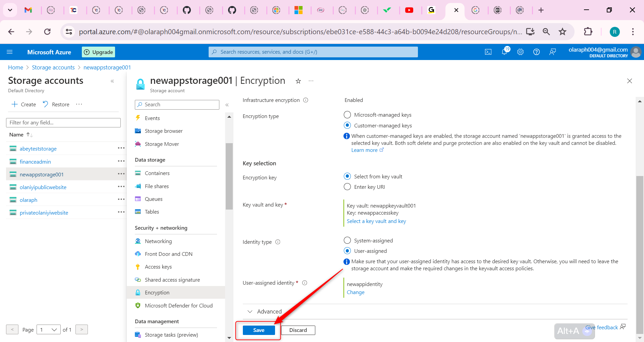
Task: Go to next page of storage accounts
Action: [x=82, y=330]
